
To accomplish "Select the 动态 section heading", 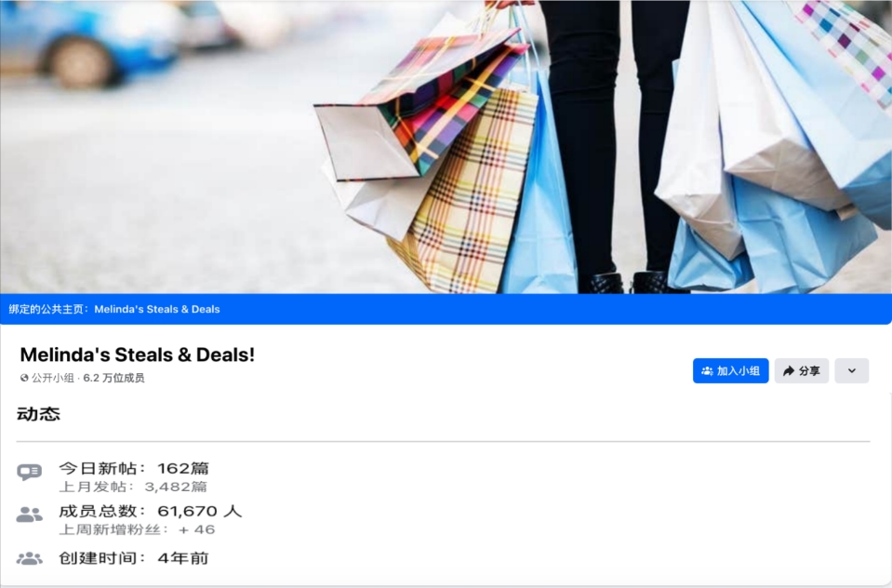I will [x=38, y=414].
